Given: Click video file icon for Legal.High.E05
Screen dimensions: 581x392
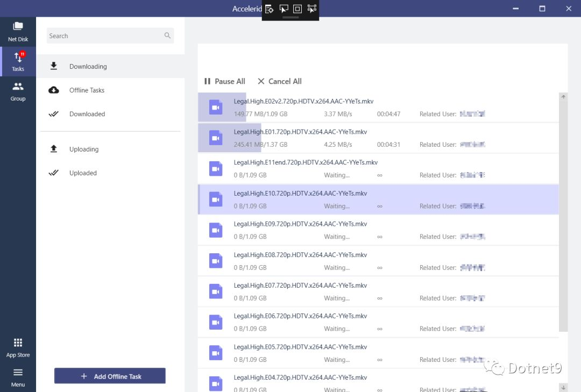Looking at the screenshot, I should tap(216, 353).
